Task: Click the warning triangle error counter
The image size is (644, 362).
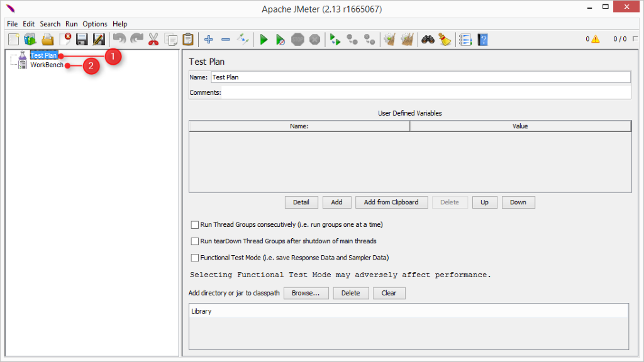Action: point(595,39)
